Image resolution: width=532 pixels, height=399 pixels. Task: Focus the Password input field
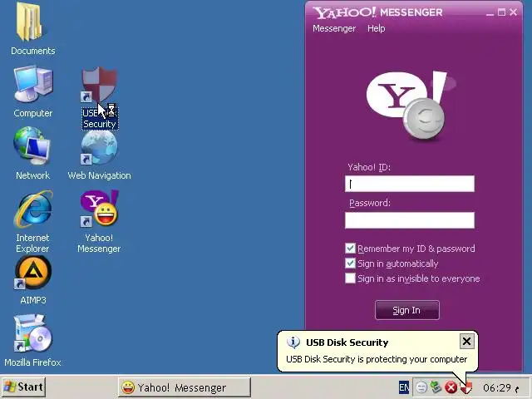pyautogui.click(x=410, y=220)
